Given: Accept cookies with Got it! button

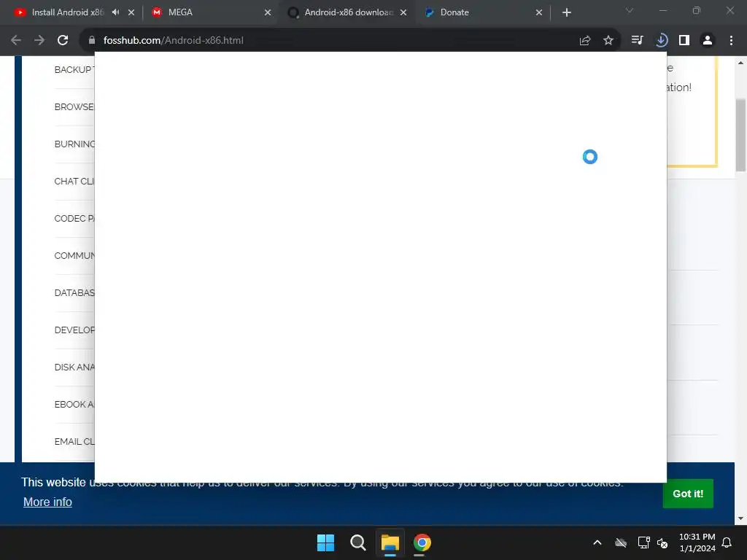Looking at the screenshot, I should click(688, 494).
